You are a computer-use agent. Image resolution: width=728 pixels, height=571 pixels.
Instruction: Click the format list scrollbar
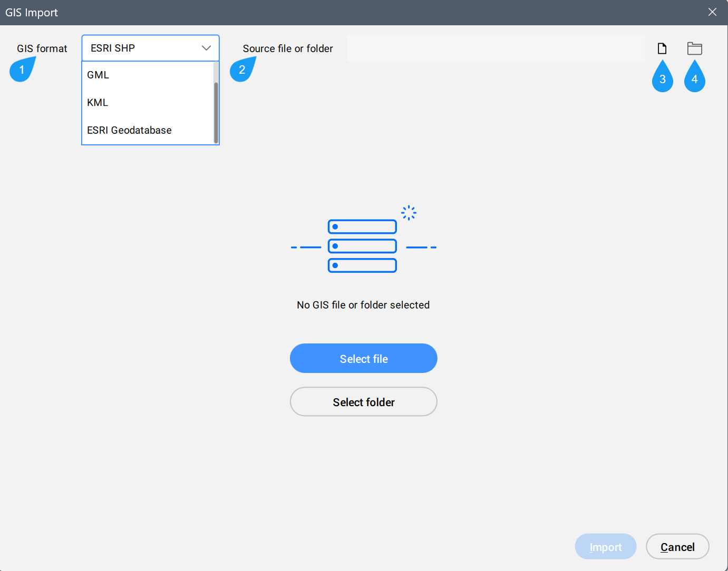[x=216, y=112]
